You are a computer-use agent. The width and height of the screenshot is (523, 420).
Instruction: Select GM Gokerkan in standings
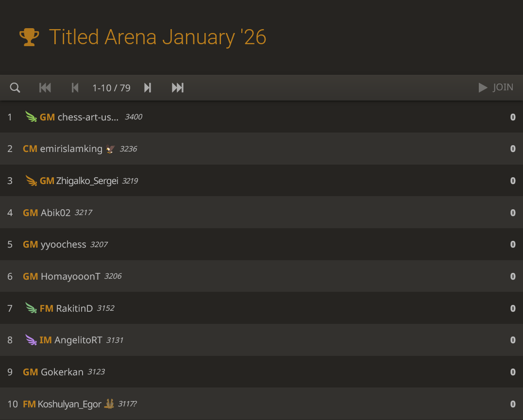pyautogui.click(x=62, y=372)
